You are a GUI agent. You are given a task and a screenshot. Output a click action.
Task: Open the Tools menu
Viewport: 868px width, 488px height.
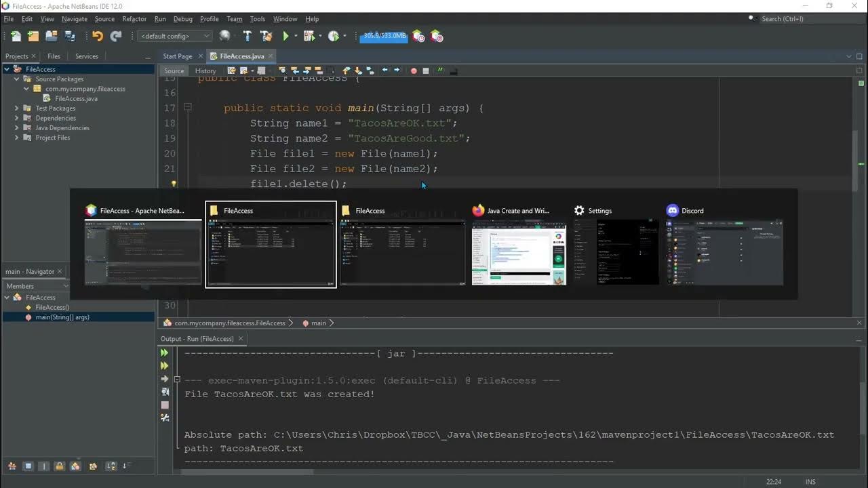pos(258,19)
